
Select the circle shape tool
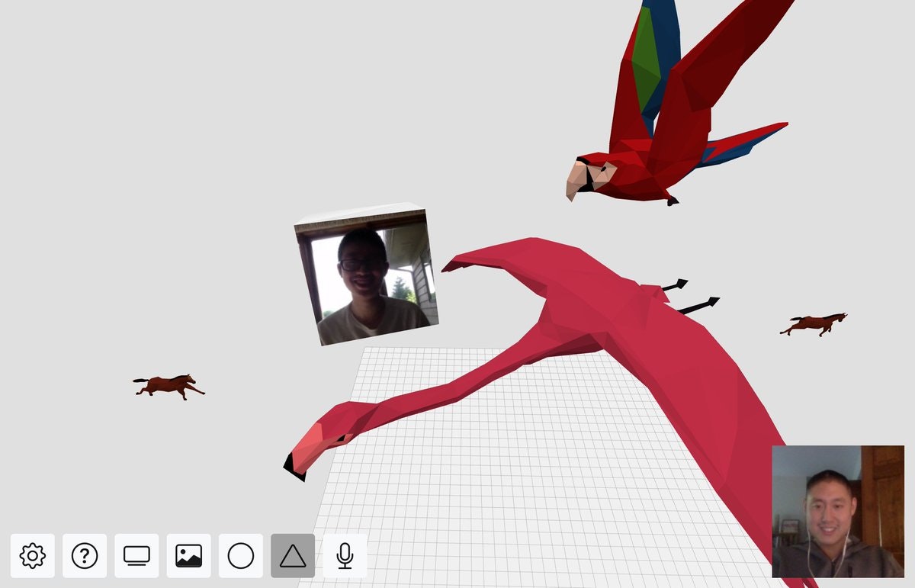pos(240,555)
